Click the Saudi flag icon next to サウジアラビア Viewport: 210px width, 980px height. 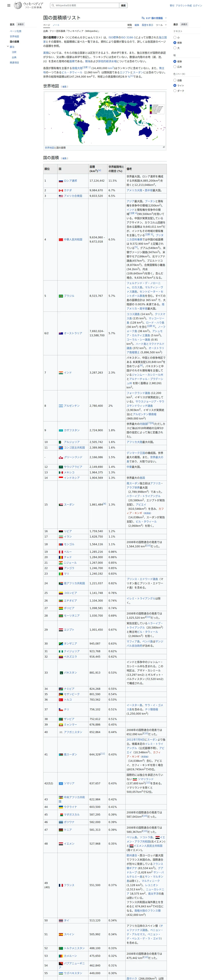[x=61, y=467]
